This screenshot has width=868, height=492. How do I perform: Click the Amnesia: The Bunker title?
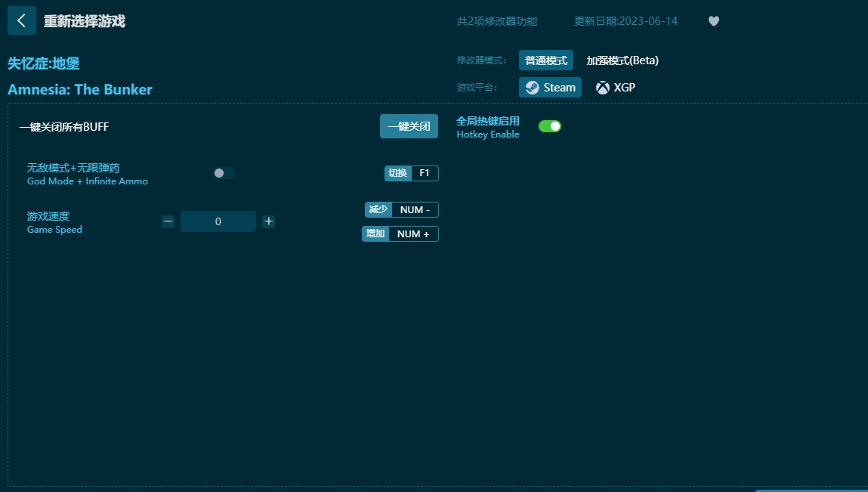pos(80,89)
